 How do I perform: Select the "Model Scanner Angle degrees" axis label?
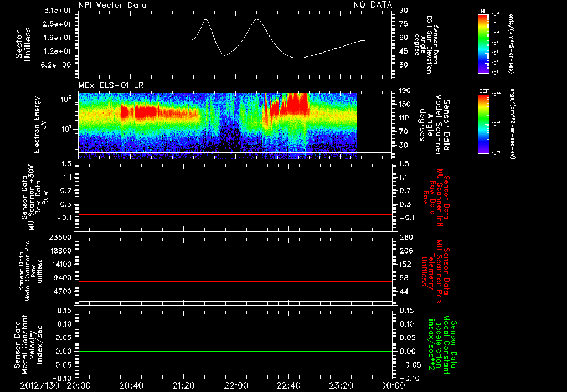434,125
